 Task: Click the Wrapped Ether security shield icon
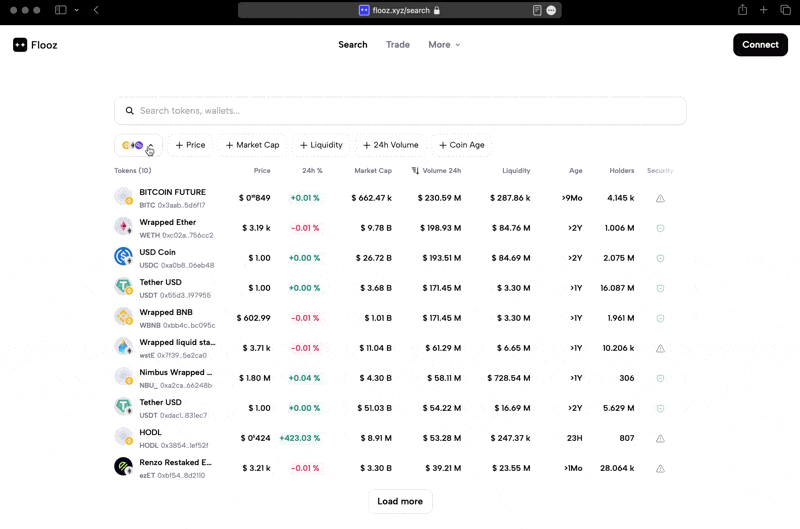pyautogui.click(x=660, y=228)
